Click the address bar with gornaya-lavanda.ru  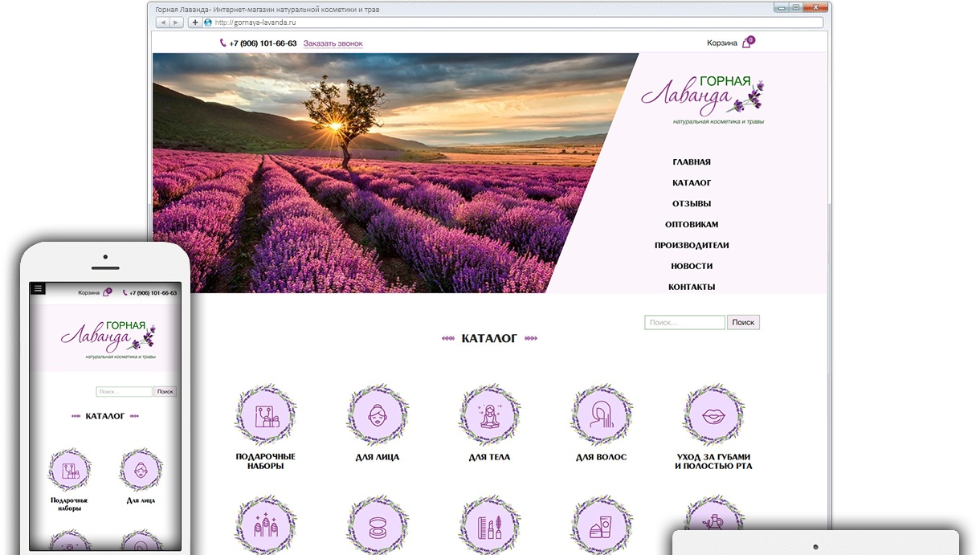click(512, 22)
